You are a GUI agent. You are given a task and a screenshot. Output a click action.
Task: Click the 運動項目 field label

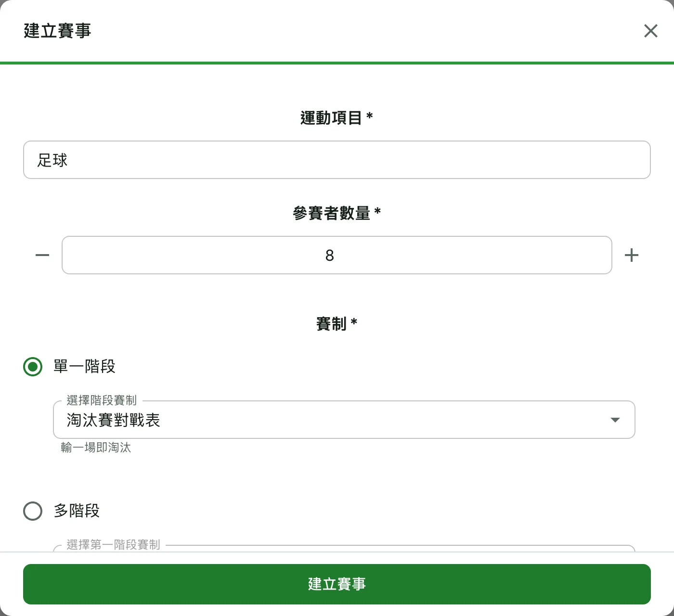point(337,117)
